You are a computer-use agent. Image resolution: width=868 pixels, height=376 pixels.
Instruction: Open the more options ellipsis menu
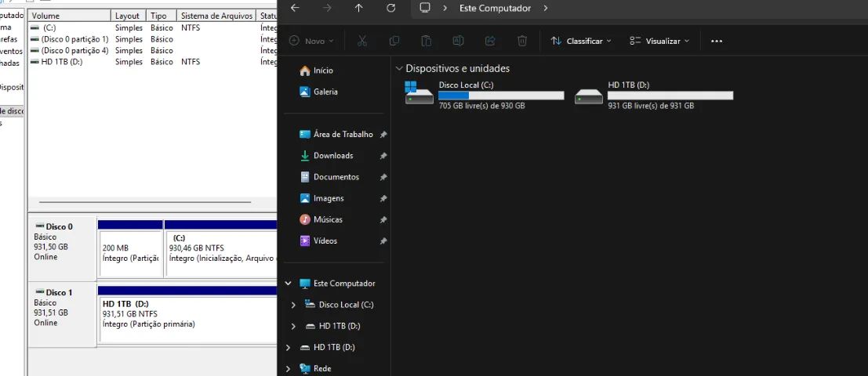(717, 41)
